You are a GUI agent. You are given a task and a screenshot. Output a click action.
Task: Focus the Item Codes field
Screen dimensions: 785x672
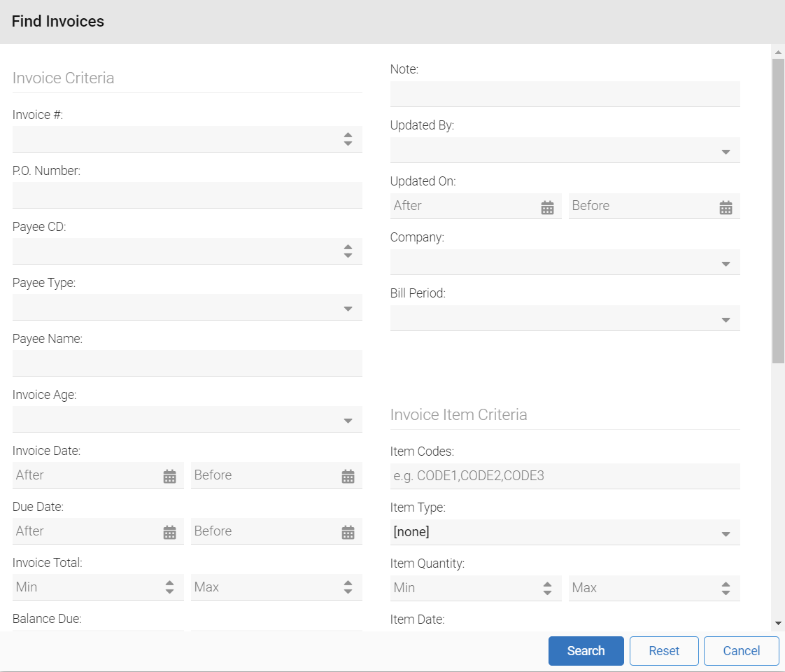pyautogui.click(x=565, y=476)
